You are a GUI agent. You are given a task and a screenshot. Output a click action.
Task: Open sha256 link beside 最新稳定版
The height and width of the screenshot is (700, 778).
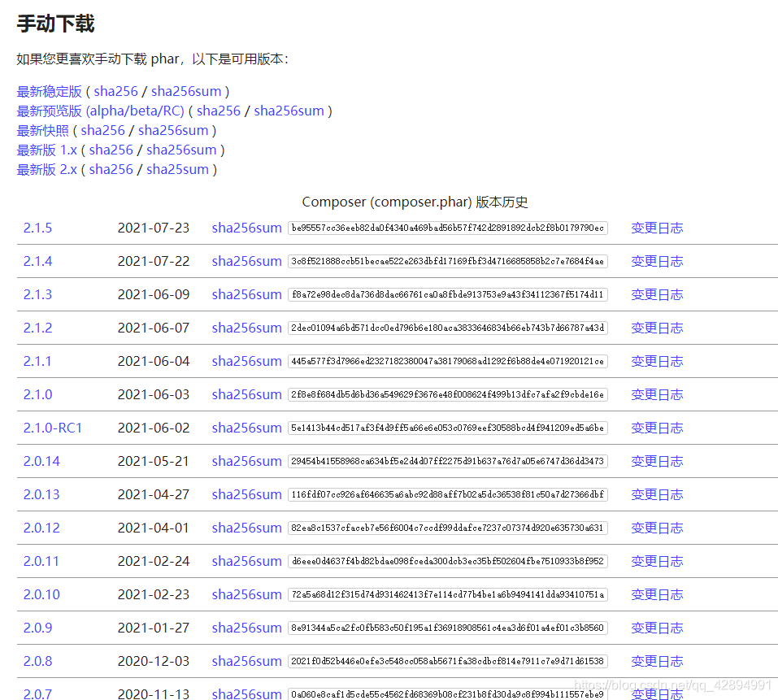point(115,92)
